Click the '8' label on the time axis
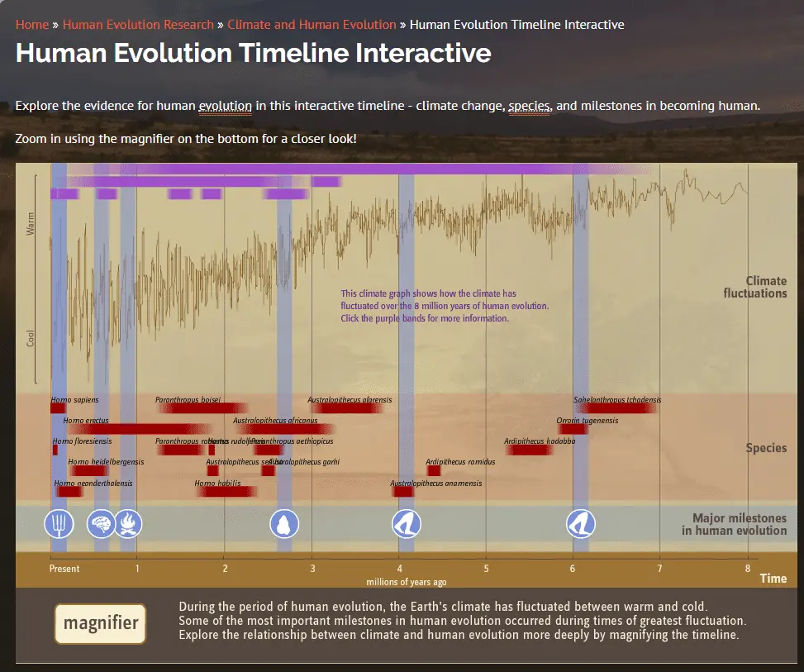Viewport: 804px width, 672px height. [748, 569]
